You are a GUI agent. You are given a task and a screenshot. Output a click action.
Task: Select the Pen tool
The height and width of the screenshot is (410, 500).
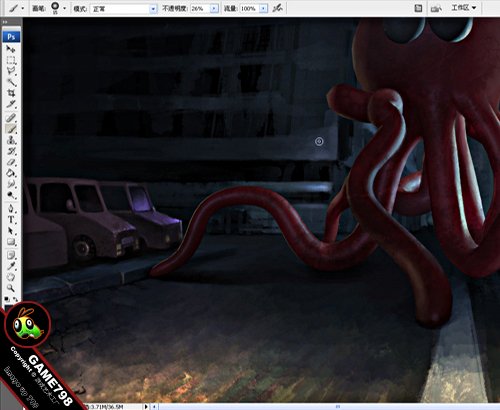click(x=11, y=208)
